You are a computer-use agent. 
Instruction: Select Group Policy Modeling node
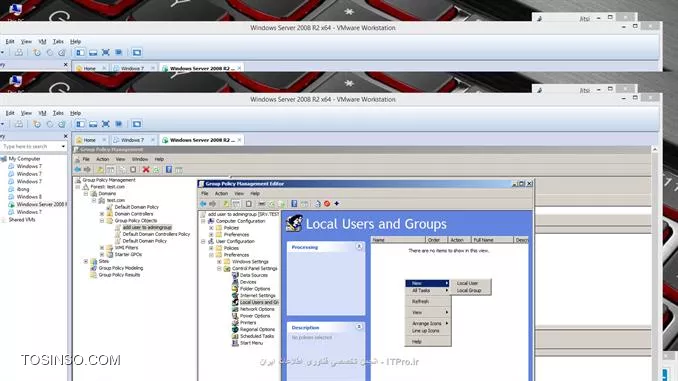[121, 268]
